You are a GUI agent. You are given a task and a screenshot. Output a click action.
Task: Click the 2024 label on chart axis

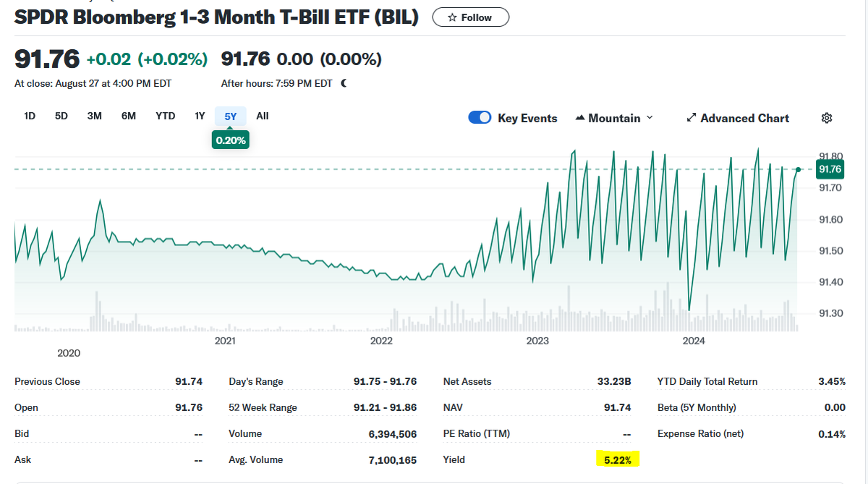pyautogui.click(x=694, y=340)
